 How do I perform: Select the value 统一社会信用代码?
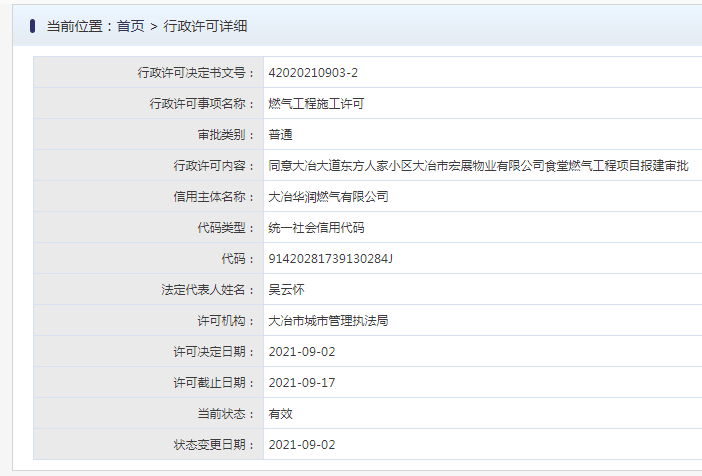(x=316, y=227)
